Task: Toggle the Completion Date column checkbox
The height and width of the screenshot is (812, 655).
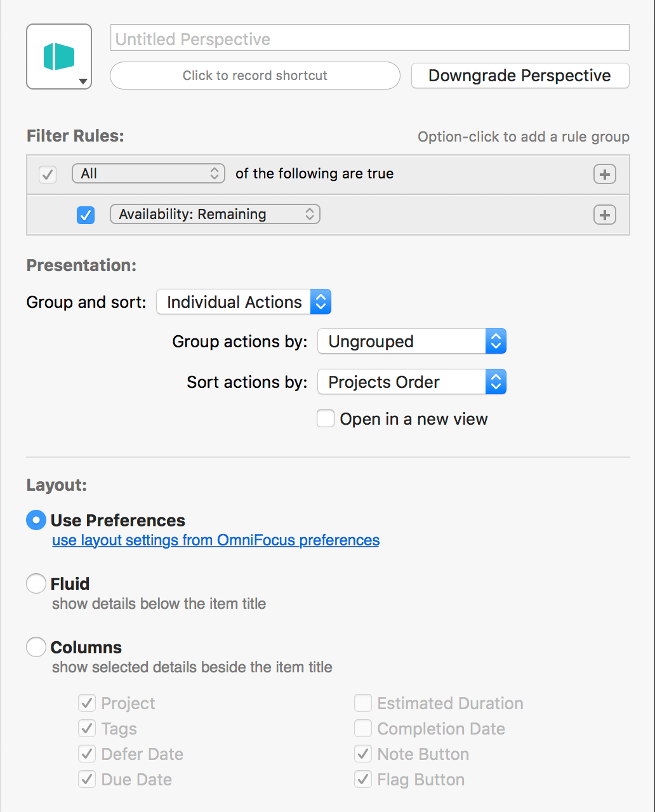Action: (363, 729)
